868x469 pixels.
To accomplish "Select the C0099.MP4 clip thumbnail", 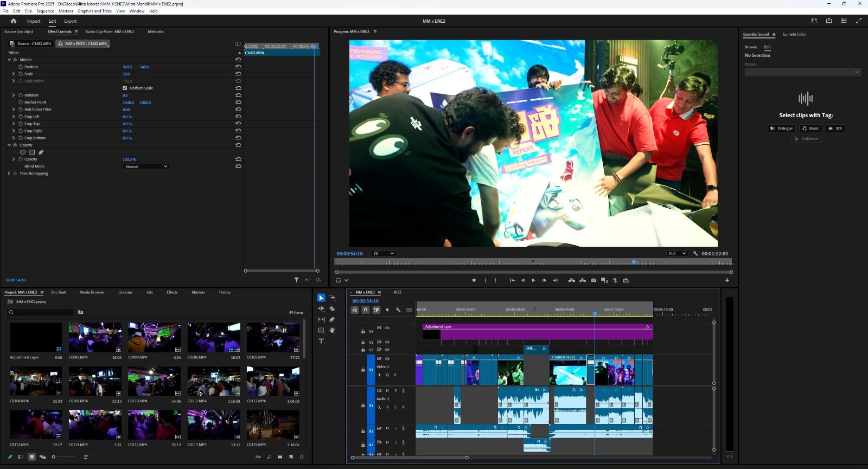I will pyautogui.click(x=154, y=337).
